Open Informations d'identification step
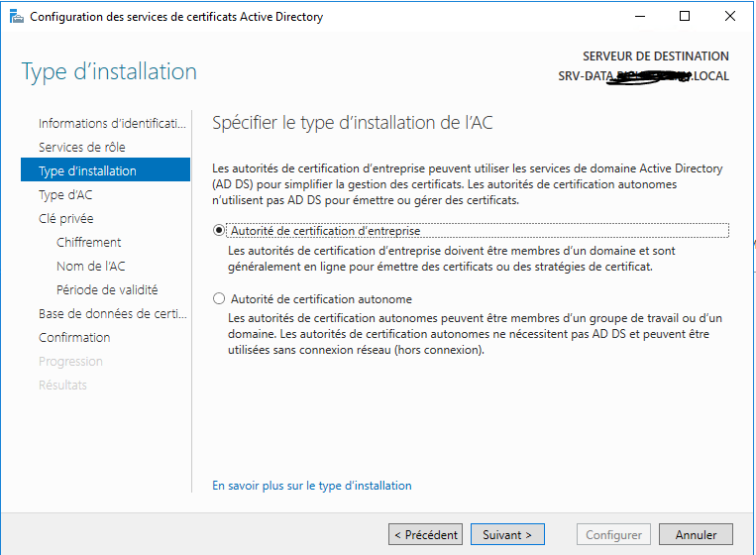Viewport: 756px width, 555px height. point(112,124)
